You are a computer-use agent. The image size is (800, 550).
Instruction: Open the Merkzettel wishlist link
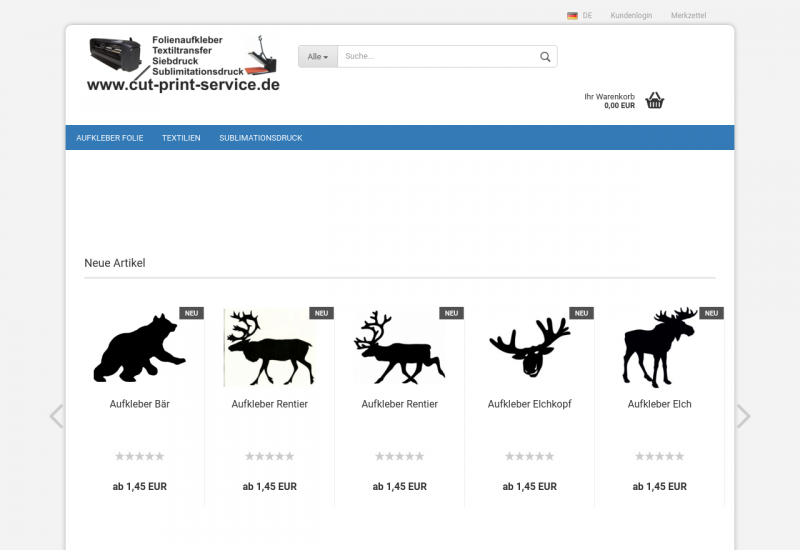pos(688,16)
